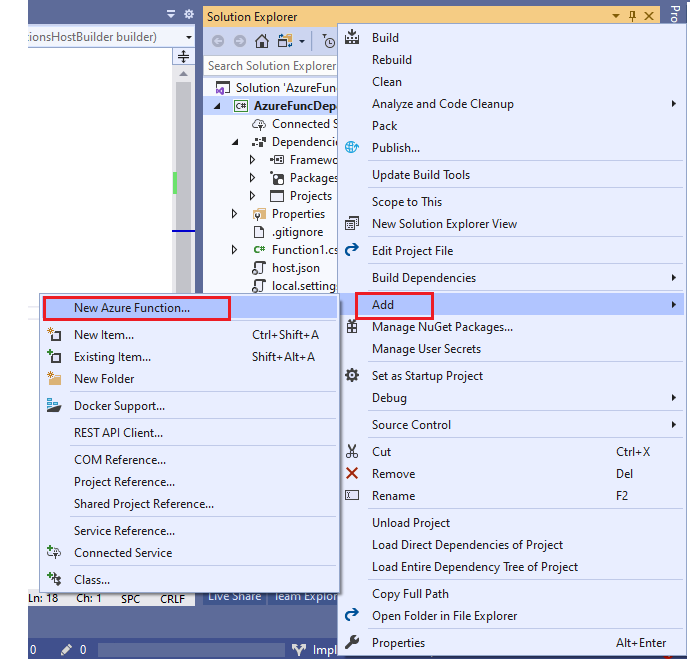Select the host.json file

tap(295, 268)
